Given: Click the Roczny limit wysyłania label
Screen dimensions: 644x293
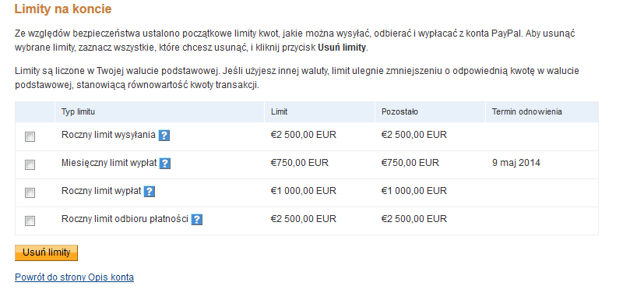Looking at the screenshot, I should [x=108, y=135].
